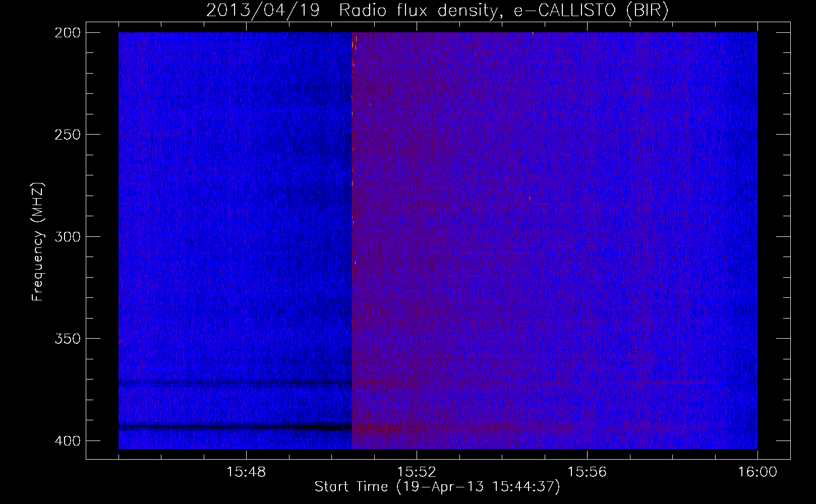Click the dark horizontal band near 372 MHz
Viewport: 816px width, 504px height.
pos(235,383)
